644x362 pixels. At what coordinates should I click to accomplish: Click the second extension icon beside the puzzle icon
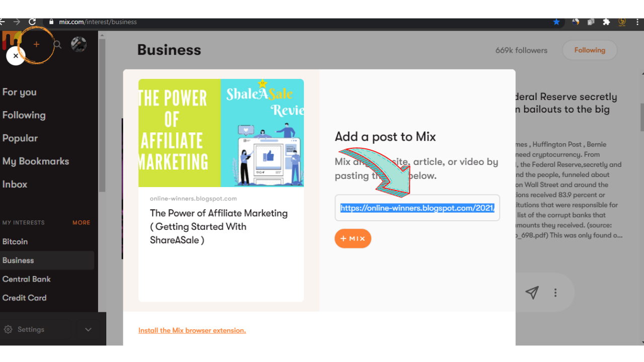(591, 22)
